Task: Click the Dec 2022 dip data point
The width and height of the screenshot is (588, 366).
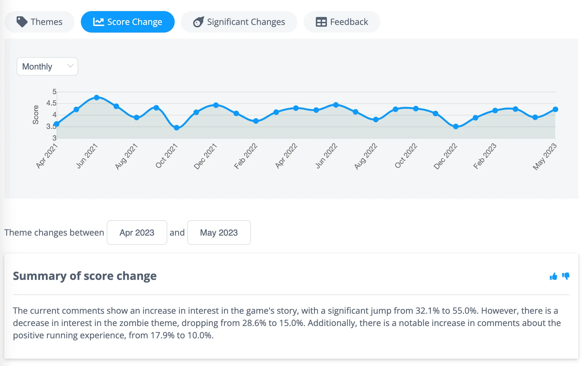Action: click(x=456, y=126)
